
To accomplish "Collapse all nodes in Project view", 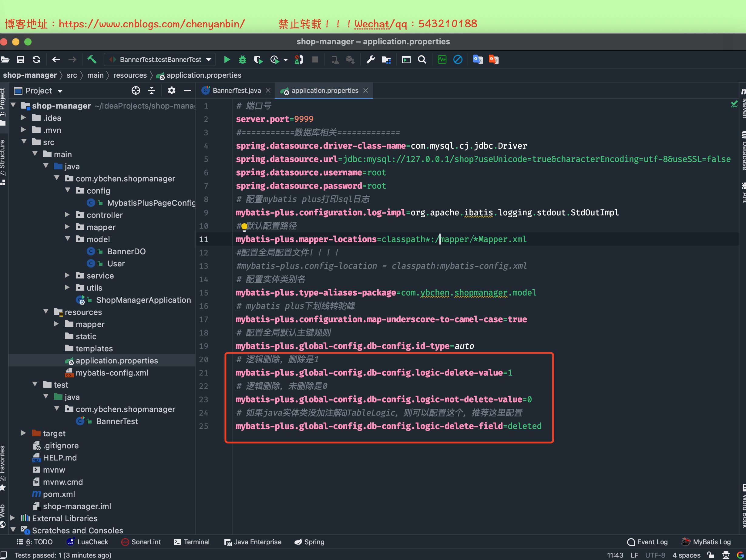I will pyautogui.click(x=151, y=90).
